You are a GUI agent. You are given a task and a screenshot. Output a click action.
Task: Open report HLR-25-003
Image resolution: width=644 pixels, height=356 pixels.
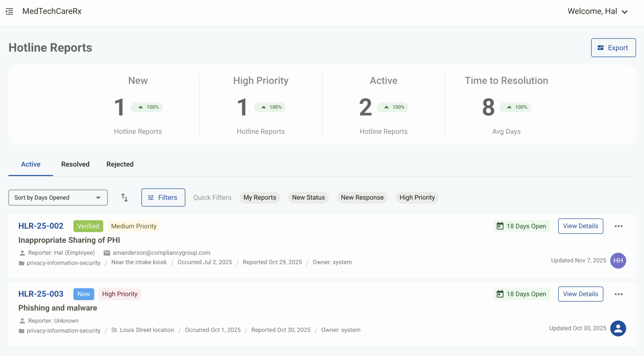[x=41, y=294]
